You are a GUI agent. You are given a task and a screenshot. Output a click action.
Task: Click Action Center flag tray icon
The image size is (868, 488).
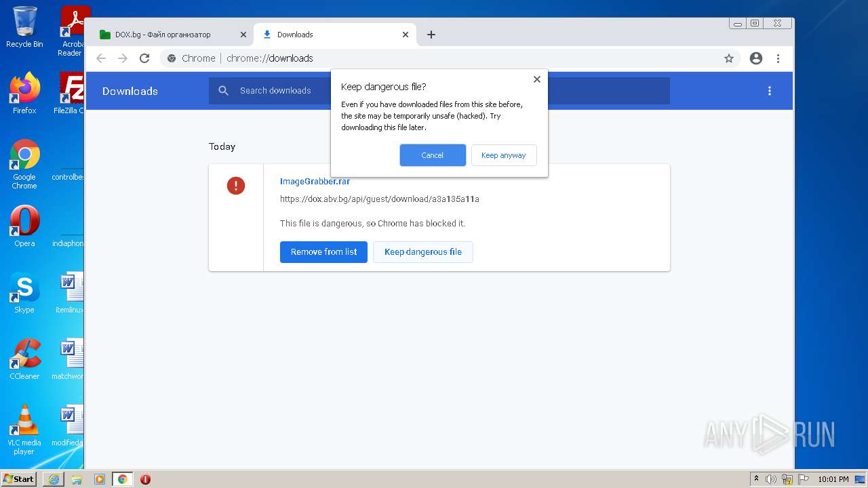pyautogui.click(x=803, y=479)
